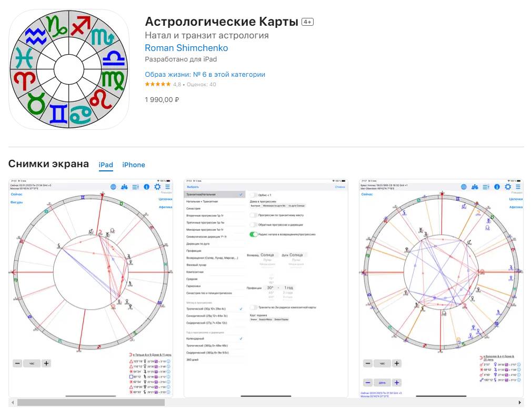Click hamburger menu icon in third screenshot
532x418 pixels.
tap(518, 187)
